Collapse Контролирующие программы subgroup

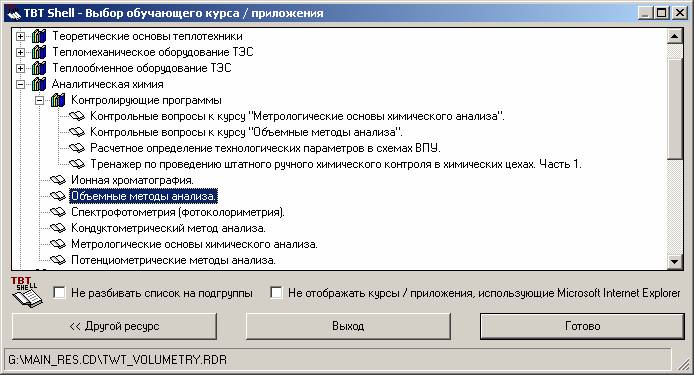click(x=39, y=101)
